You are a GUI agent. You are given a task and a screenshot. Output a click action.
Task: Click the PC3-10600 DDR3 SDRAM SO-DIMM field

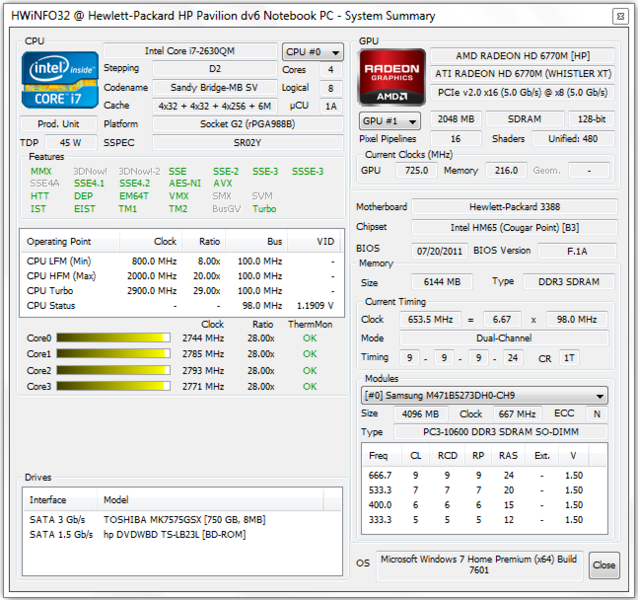500,432
